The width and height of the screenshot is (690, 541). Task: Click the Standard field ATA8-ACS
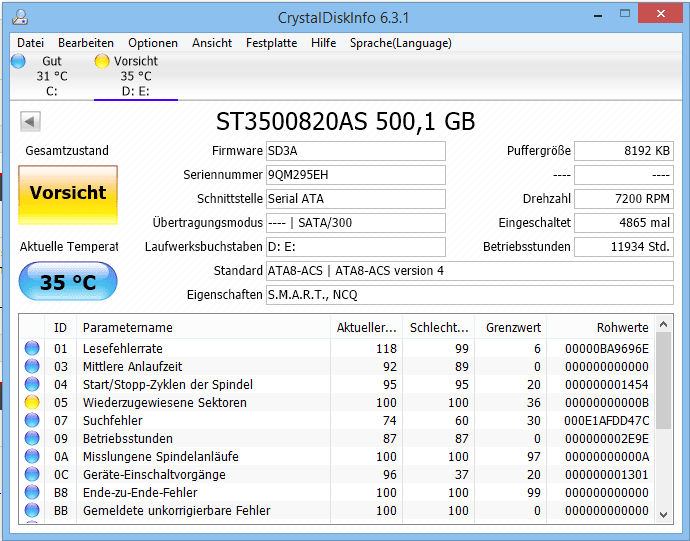pyautogui.click(x=470, y=271)
